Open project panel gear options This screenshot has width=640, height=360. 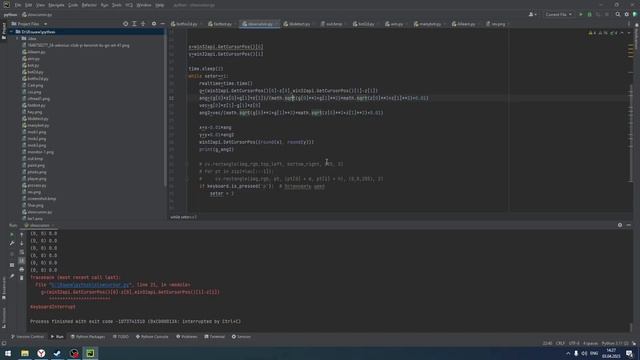tap(154, 24)
